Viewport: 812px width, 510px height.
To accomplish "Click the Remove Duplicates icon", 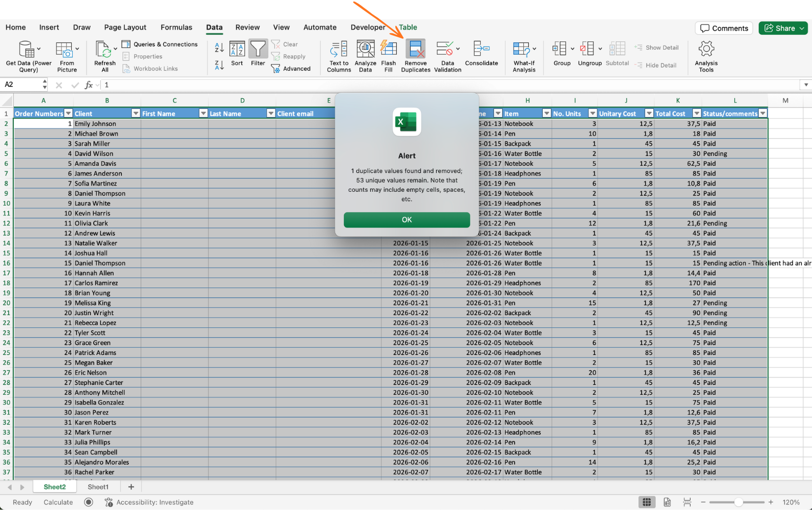I will coord(415,50).
